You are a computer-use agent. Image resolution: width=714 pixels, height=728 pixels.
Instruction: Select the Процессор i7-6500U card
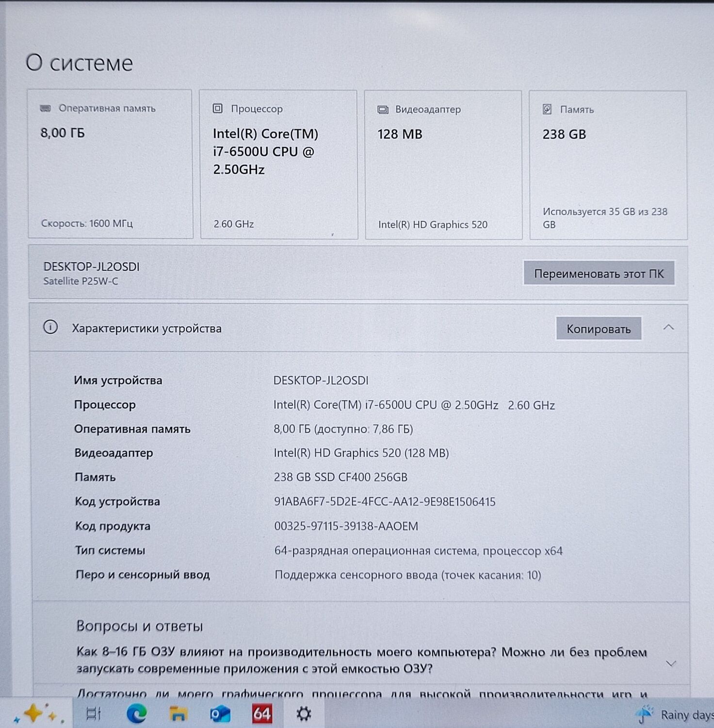point(279,165)
